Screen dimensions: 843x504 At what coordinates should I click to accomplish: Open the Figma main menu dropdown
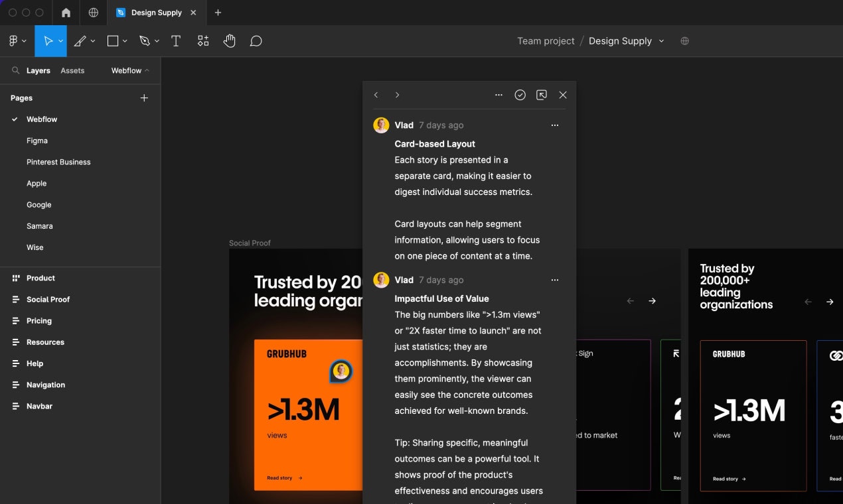pyautogui.click(x=17, y=41)
